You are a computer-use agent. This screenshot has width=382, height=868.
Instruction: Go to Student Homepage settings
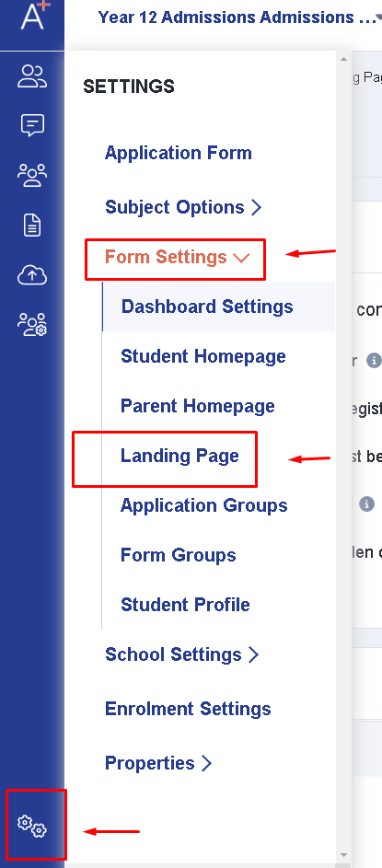pos(203,356)
